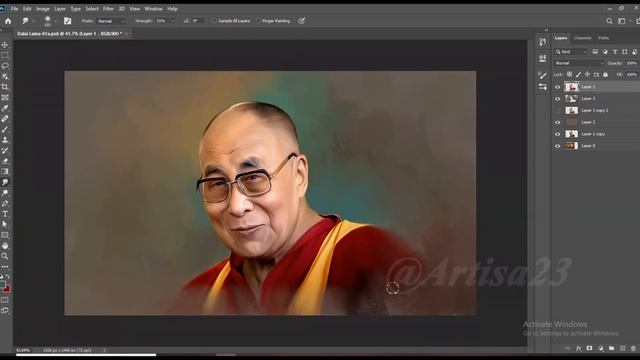
Task: Open the layer blend mode Normal dropdown
Action: pos(579,63)
